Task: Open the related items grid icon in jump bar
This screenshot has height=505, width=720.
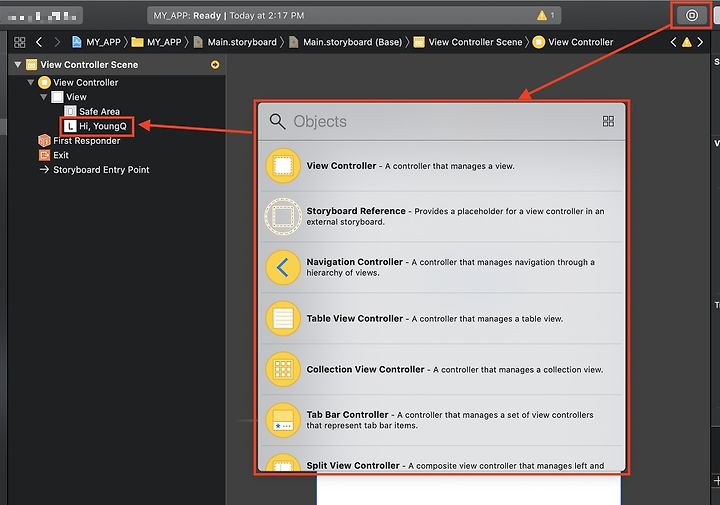Action: point(20,42)
